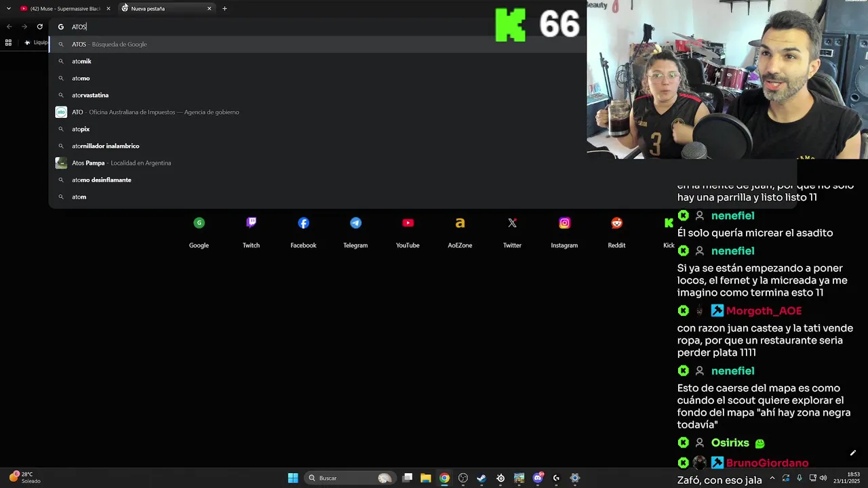Go back with browser back arrow
868x488 pixels.
point(9,26)
